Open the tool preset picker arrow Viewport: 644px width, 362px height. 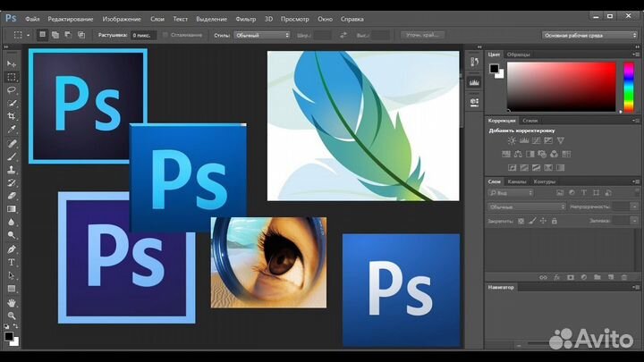coord(28,35)
